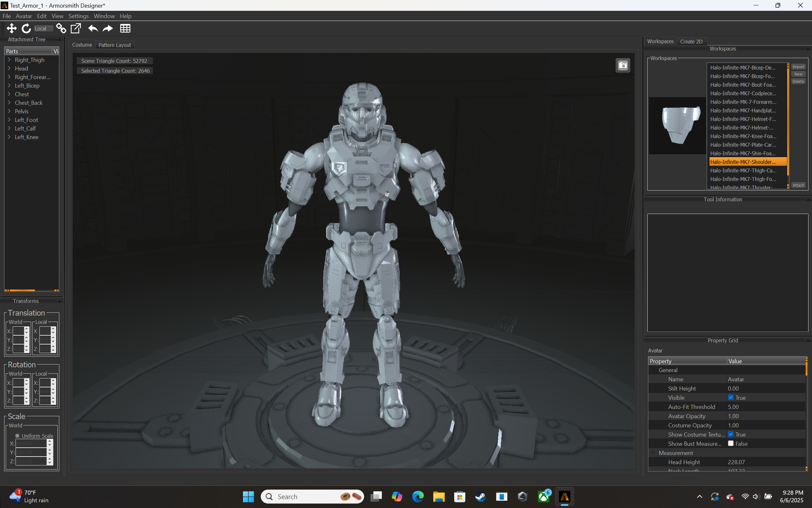
Task: Click the export pop-out icon
Action: pos(76,29)
